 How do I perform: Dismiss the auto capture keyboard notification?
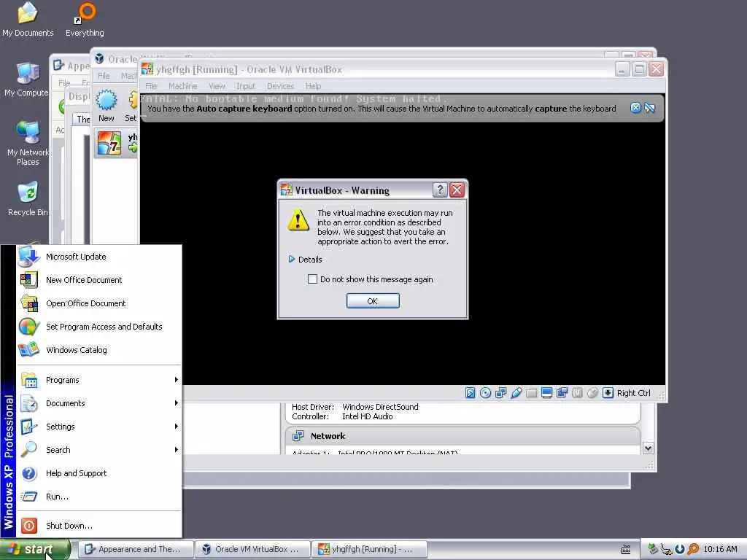635,108
